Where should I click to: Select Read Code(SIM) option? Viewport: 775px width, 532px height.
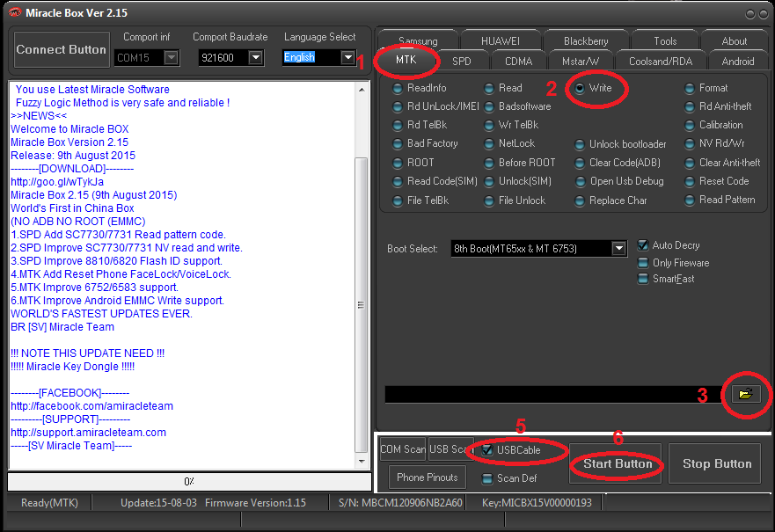[x=435, y=181]
